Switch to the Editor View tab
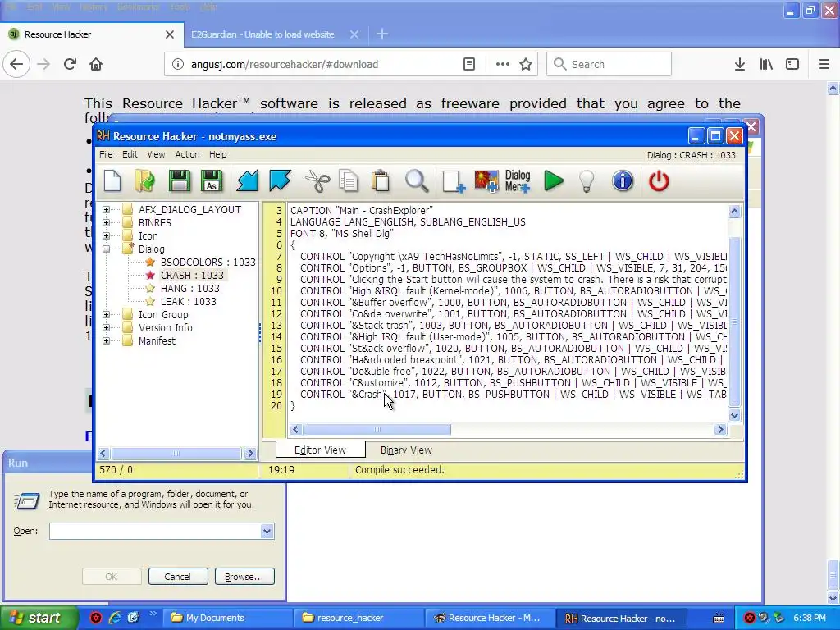 click(x=321, y=450)
